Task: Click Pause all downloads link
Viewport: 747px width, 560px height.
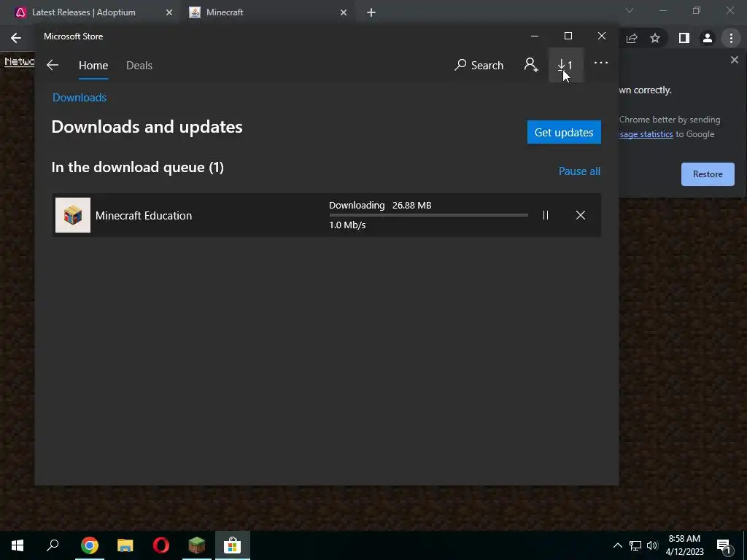Action: tap(579, 171)
